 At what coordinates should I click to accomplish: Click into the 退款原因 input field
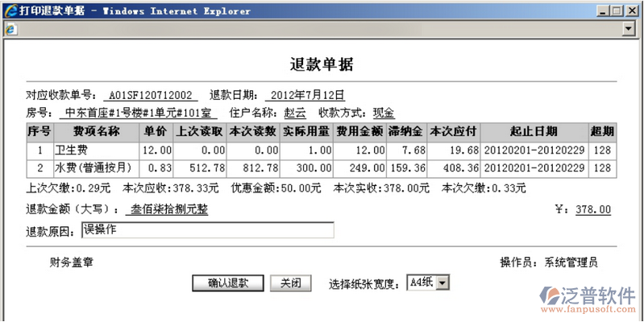pyautogui.click(x=208, y=230)
